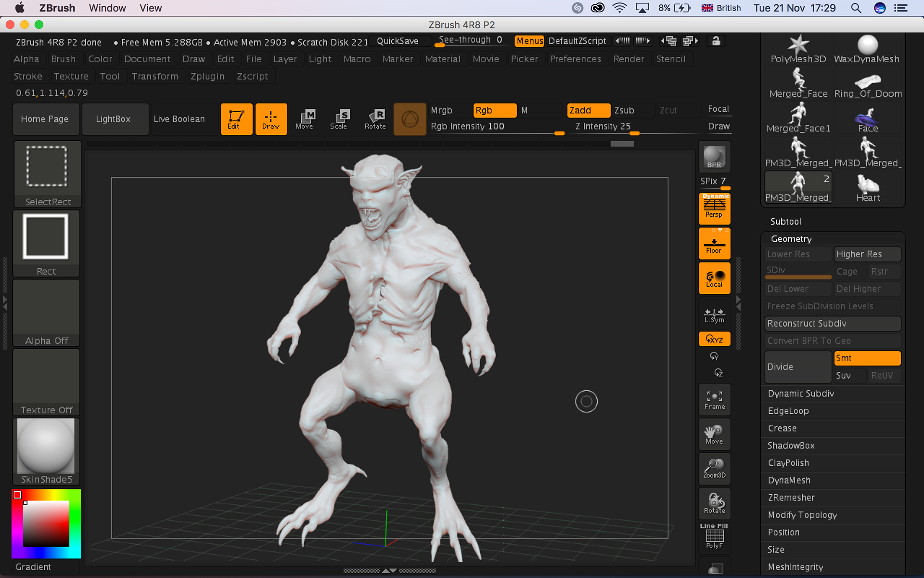The image size is (924, 578).
Task: Click the Move canvas hand icon
Action: tap(714, 434)
